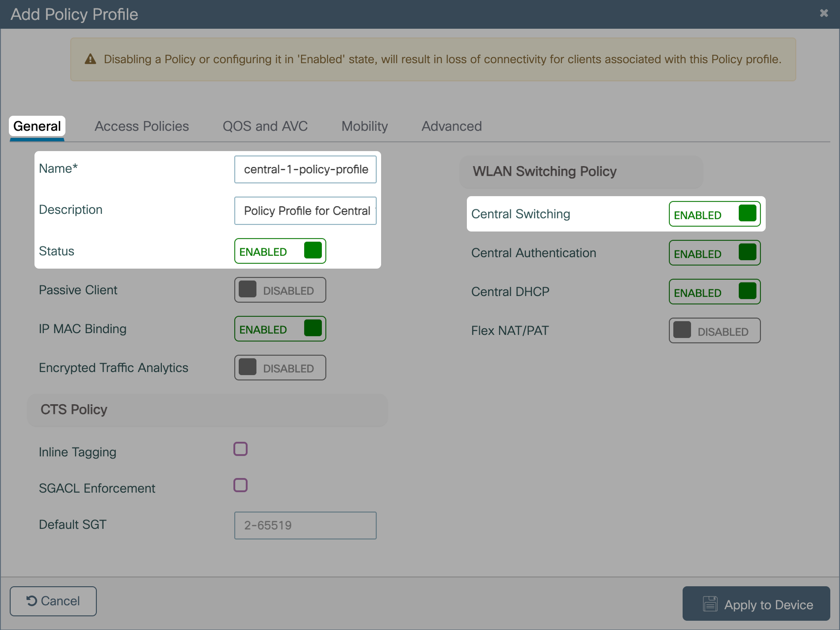Check the Inline Tagging checkbox
The width and height of the screenshot is (840, 630).
click(x=241, y=449)
